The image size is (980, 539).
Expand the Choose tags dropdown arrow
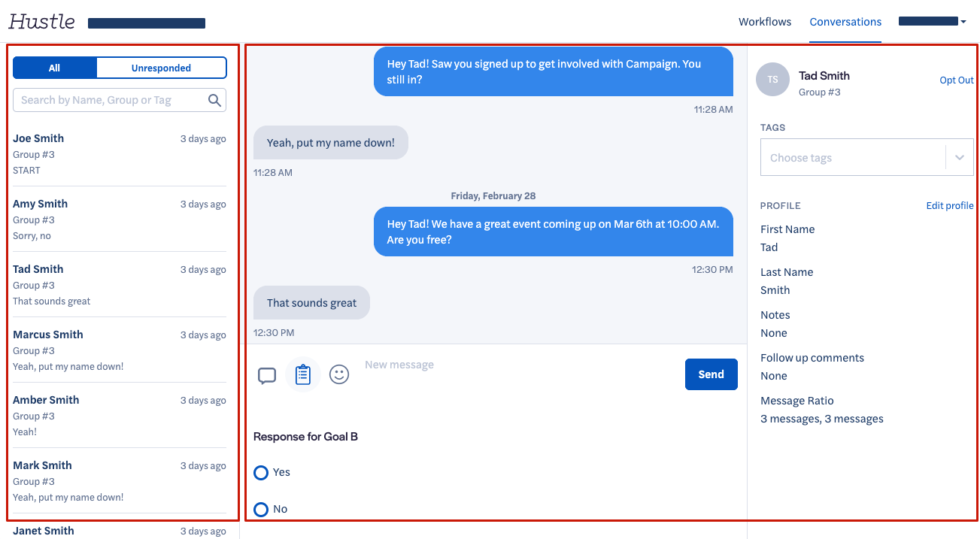click(960, 158)
